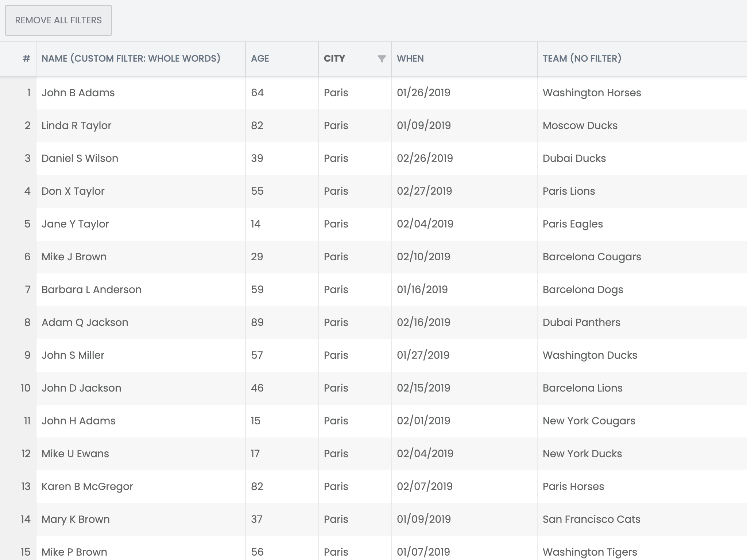
Task: Click the New York Cougars team cell
Action: (x=588, y=421)
